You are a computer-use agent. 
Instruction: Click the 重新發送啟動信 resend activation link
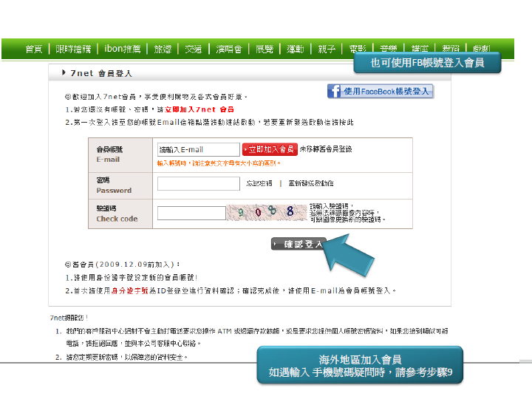(311, 183)
